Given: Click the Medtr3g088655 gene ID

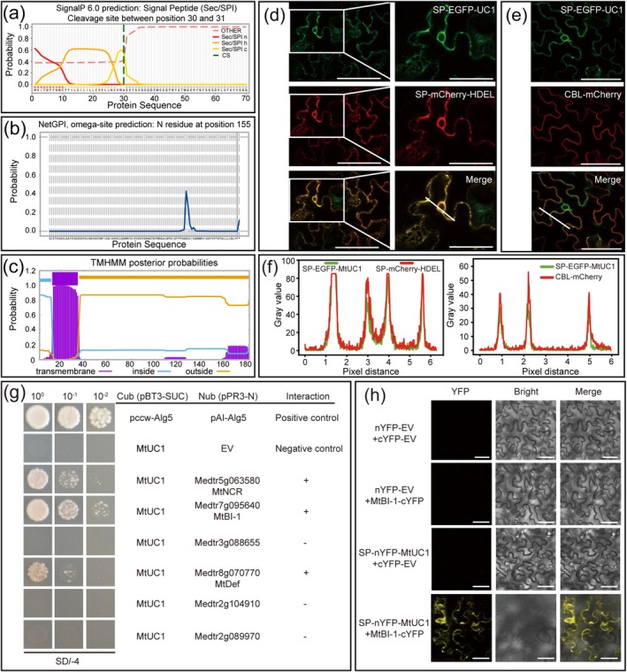Looking at the screenshot, I should tap(227, 543).
